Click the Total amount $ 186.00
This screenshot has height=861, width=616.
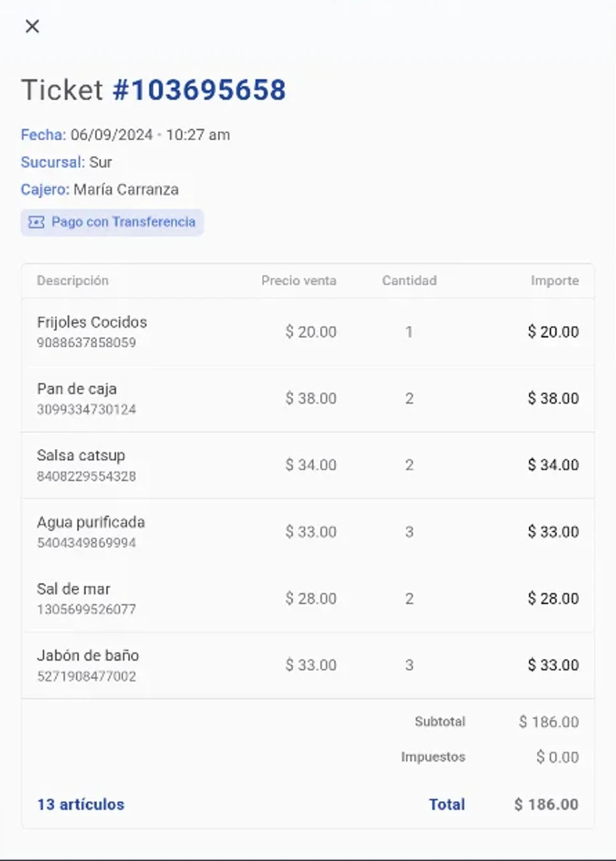point(546,804)
